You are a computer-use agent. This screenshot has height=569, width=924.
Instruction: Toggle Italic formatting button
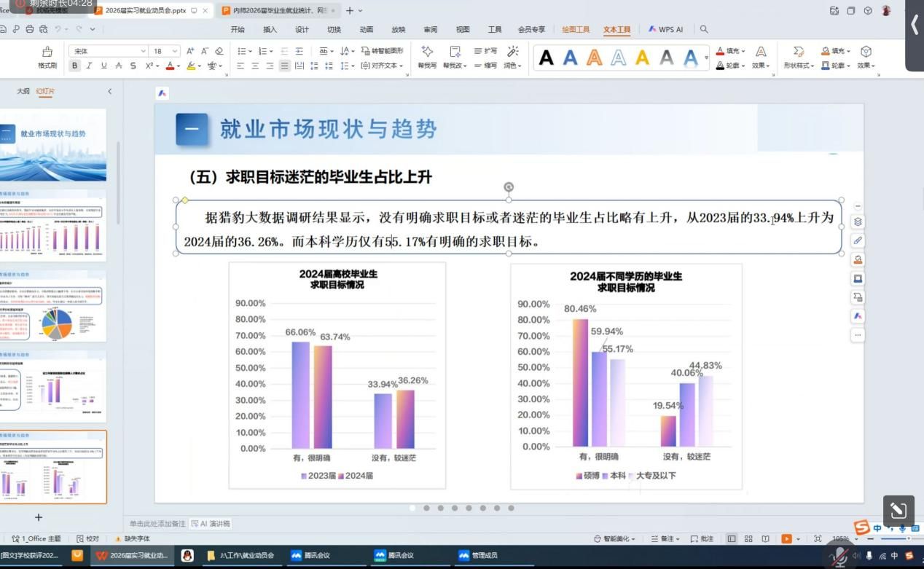pos(89,66)
